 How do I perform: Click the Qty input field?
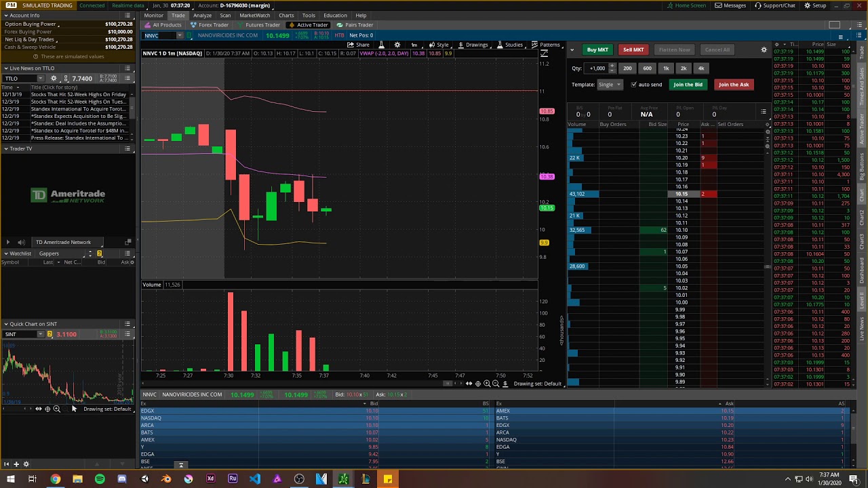click(597, 68)
